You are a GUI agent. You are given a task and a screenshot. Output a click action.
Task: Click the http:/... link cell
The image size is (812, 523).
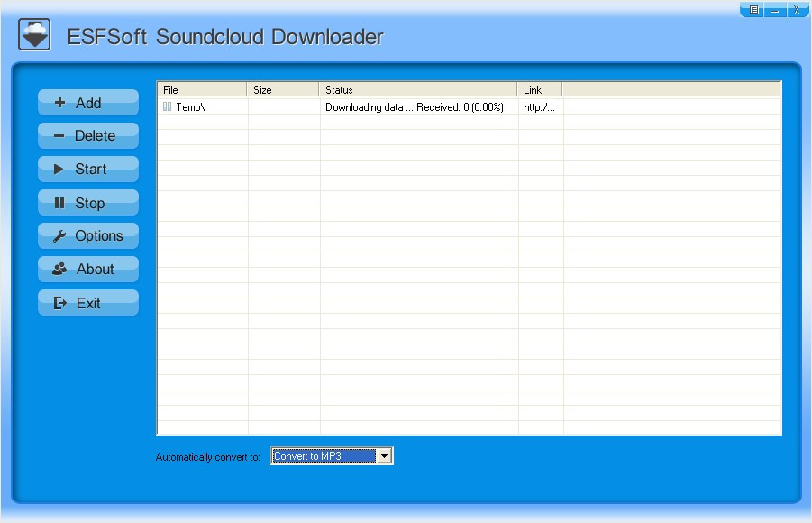539,106
